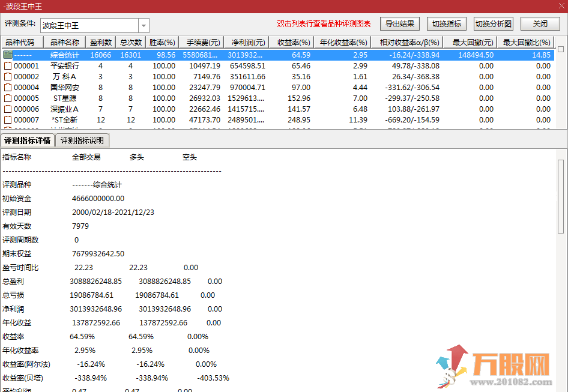The width and height of the screenshot is (568, 392).
Task: Click the 多头 column heading
Action: [137, 157]
